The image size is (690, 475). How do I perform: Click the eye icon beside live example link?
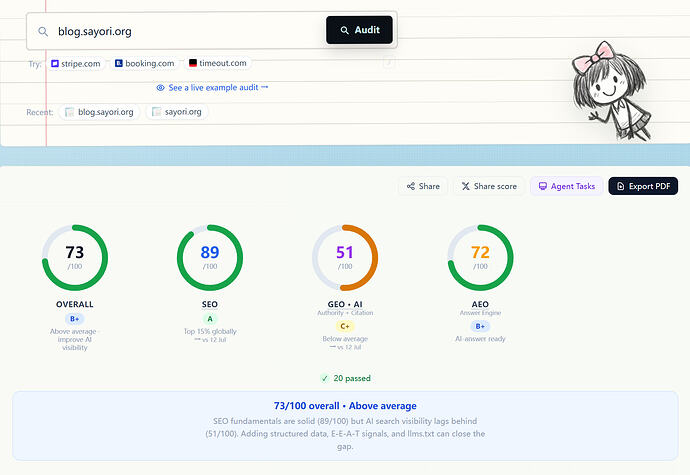[161, 88]
